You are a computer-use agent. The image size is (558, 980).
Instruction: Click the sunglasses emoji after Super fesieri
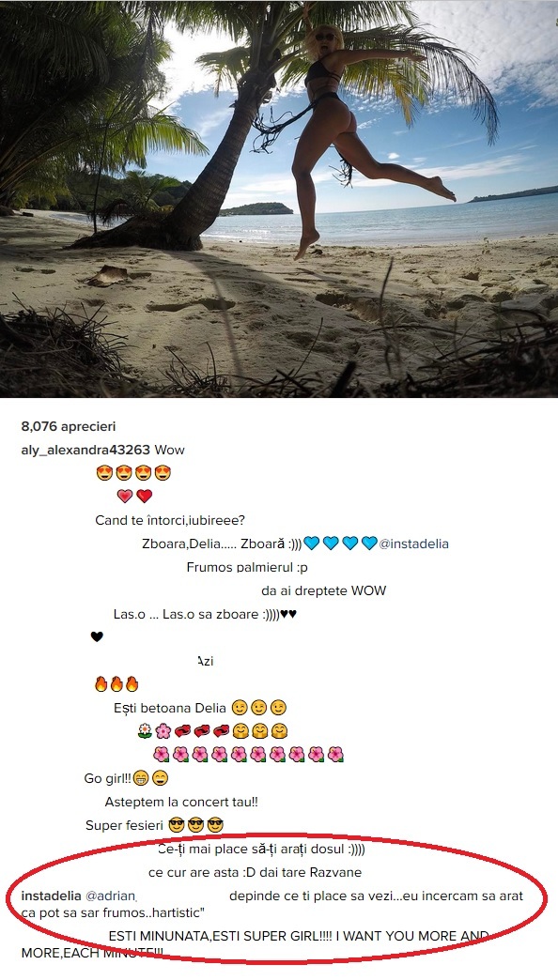pyautogui.click(x=177, y=825)
